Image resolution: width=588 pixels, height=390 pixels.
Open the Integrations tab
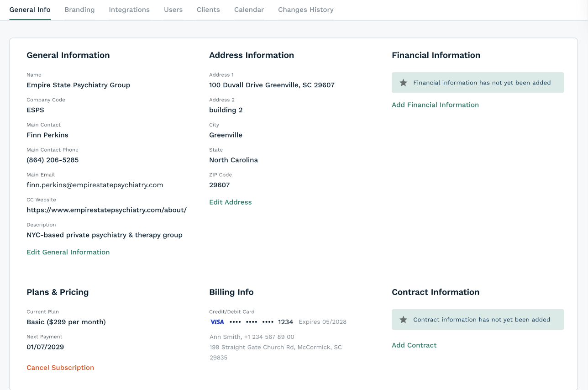[129, 10]
